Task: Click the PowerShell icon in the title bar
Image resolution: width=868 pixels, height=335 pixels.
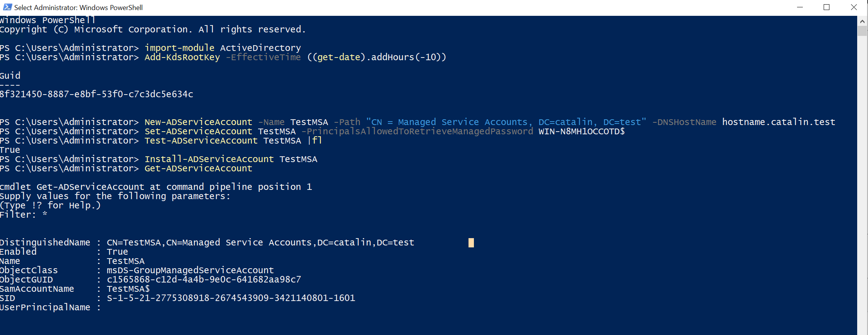Action: tap(7, 7)
